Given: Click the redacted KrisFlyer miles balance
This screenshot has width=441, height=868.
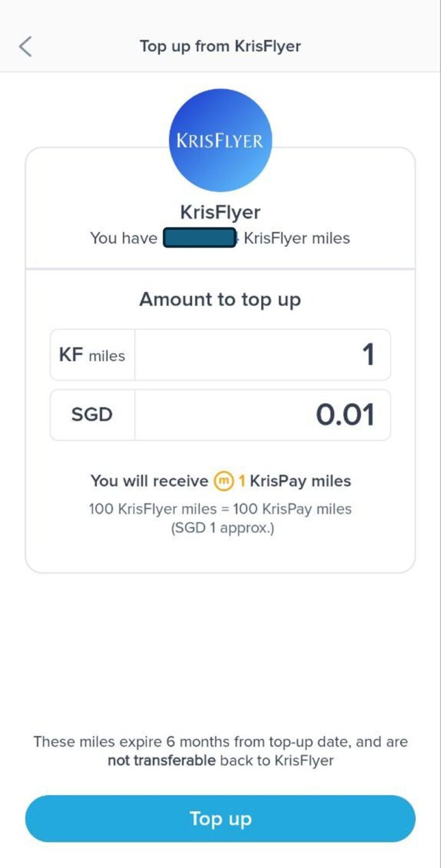Looking at the screenshot, I should [198, 238].
